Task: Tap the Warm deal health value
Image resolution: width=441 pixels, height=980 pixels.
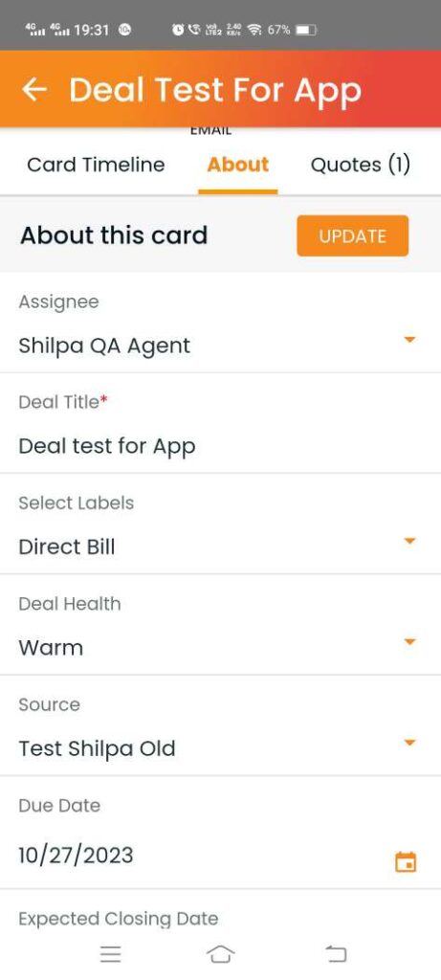Action: tap(51, 648)
